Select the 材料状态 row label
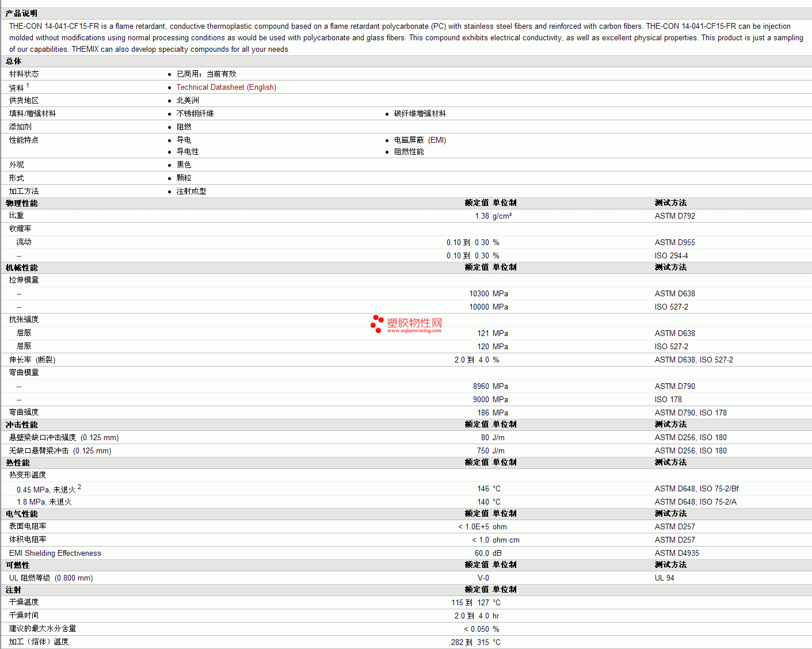 point(24,74)
